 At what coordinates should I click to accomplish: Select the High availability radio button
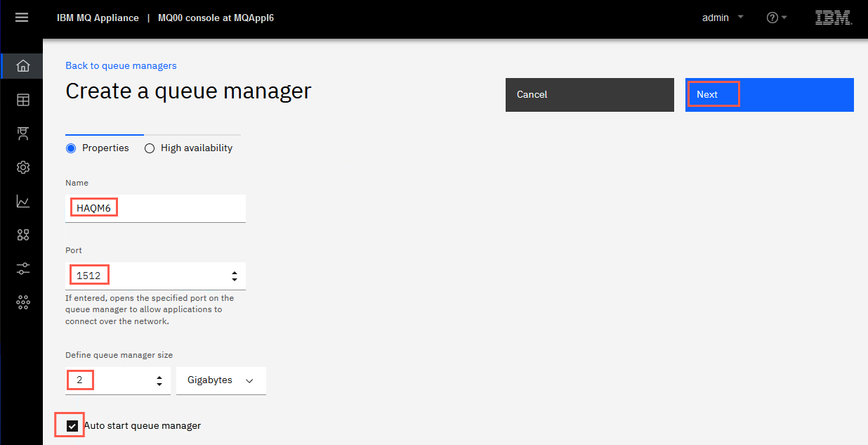[x=150, y=148]
